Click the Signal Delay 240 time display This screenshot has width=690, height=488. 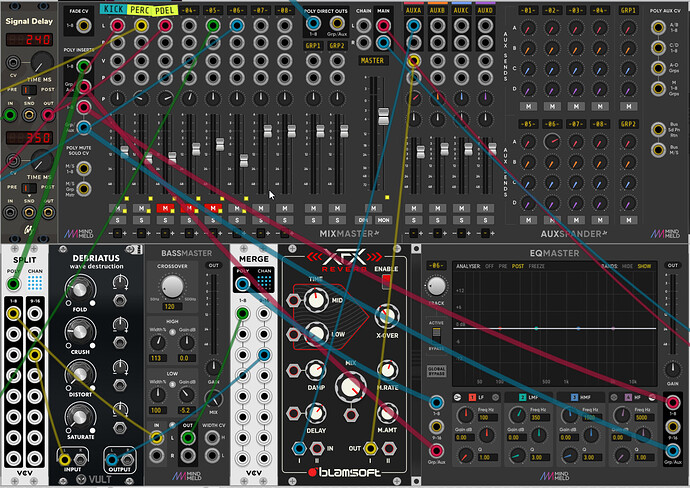coord(29,40)
